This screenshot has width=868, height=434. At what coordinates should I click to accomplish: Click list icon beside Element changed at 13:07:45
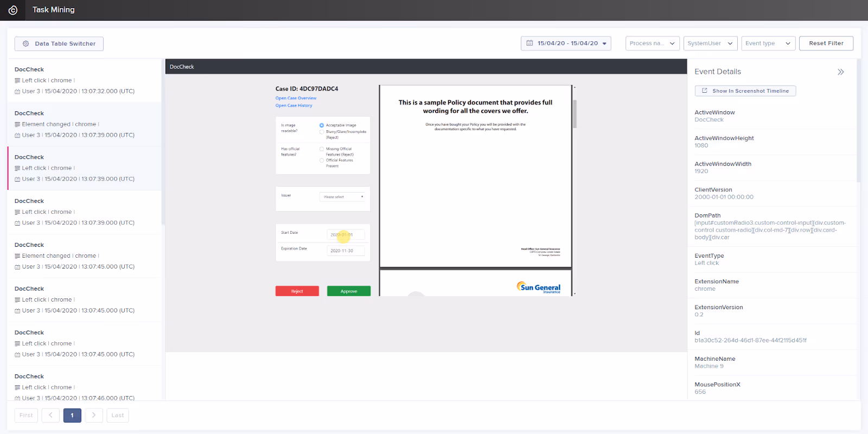[17, 256]
